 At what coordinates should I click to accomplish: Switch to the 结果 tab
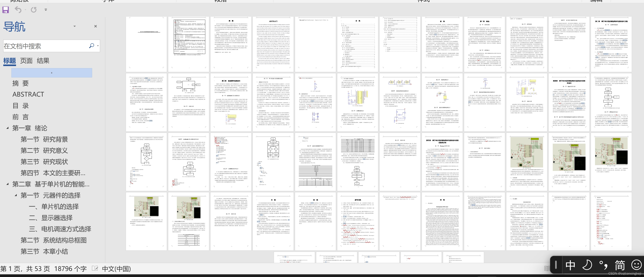[x=43, y=61]
